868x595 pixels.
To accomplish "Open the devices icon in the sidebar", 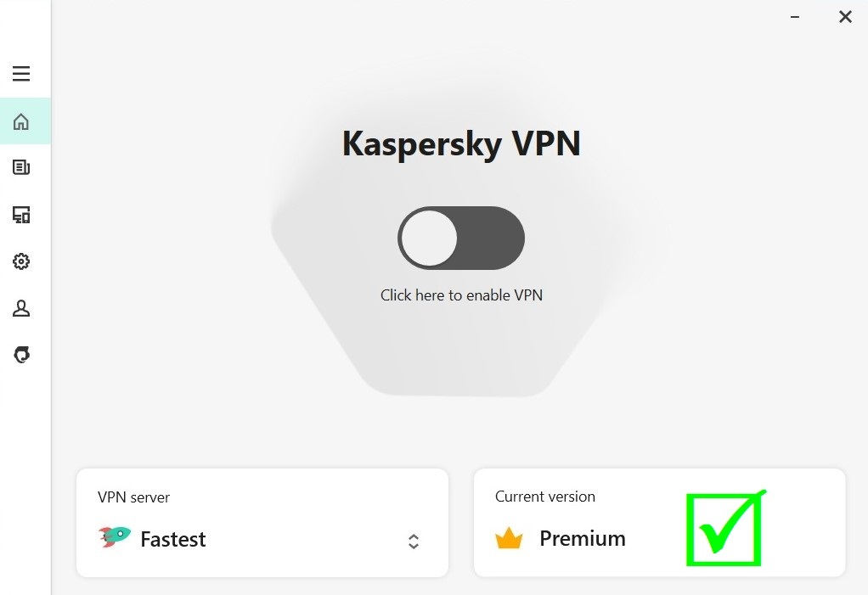I will pos(21,215).
